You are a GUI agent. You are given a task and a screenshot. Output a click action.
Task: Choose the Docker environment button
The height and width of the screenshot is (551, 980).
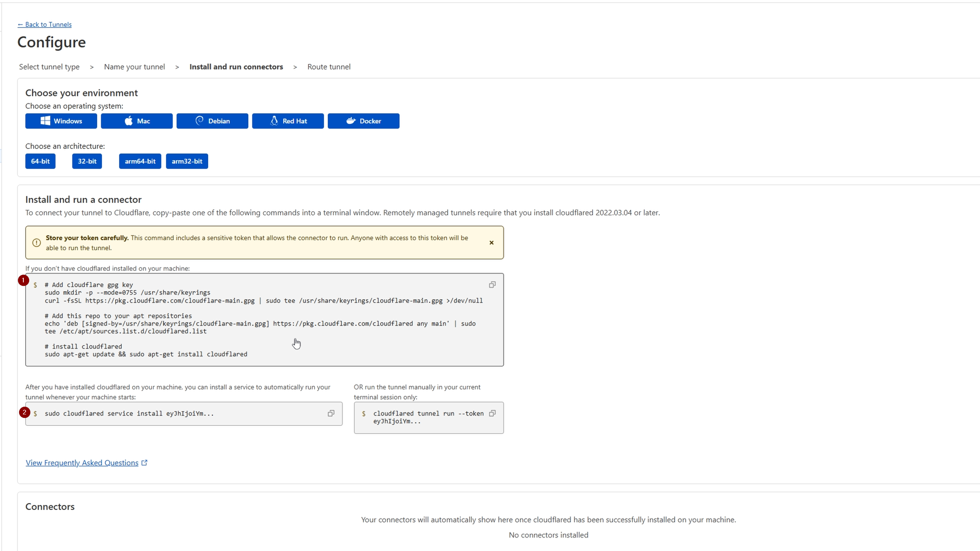point(364,121)
